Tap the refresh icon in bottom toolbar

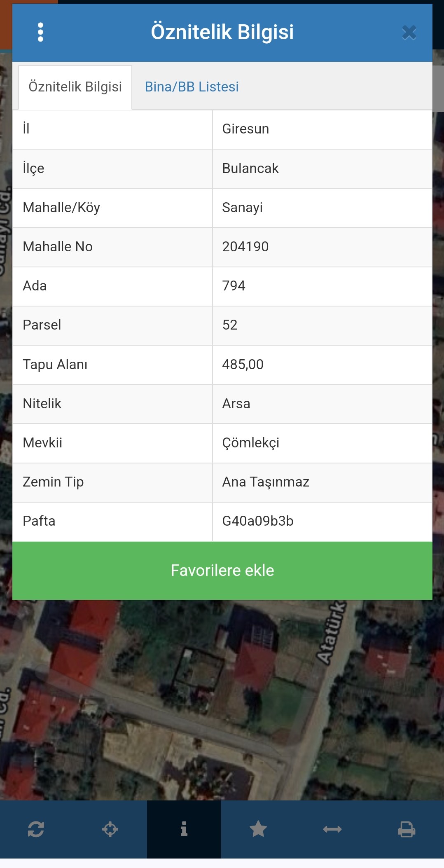click(x=36, y=829)
